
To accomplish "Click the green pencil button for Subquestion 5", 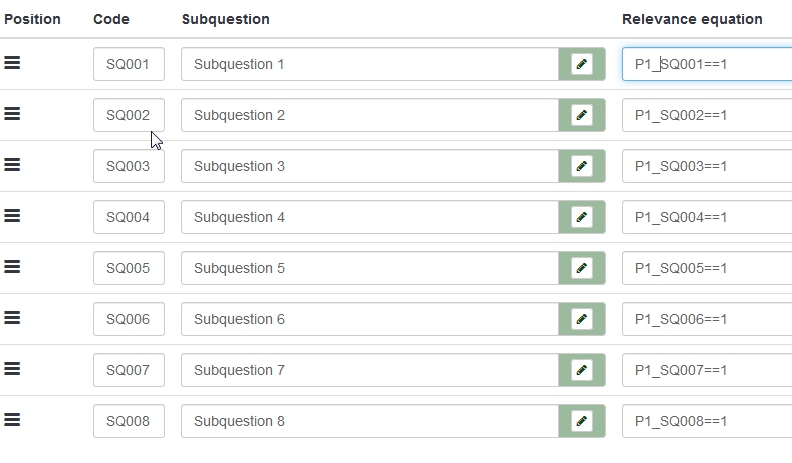I will [582, 268].
